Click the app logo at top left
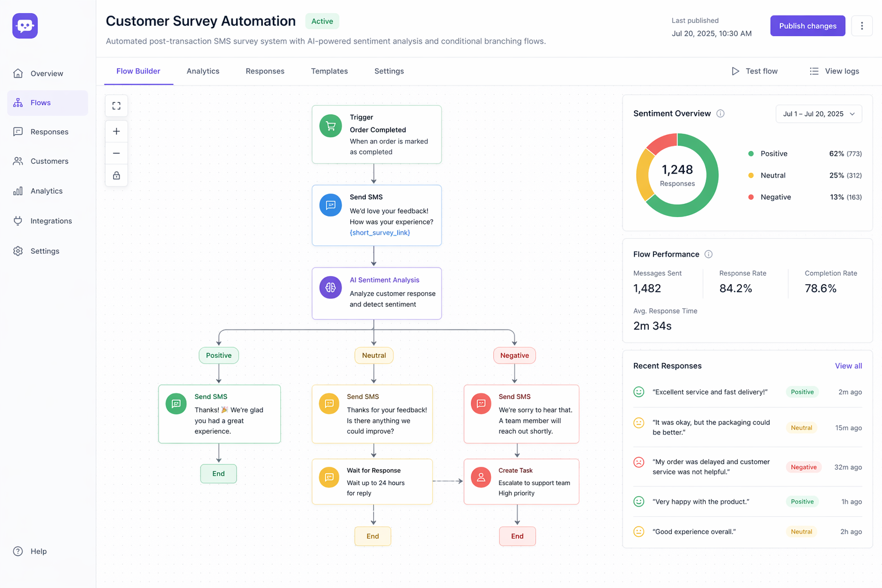 pyautogui.click(x=25, y=25)
